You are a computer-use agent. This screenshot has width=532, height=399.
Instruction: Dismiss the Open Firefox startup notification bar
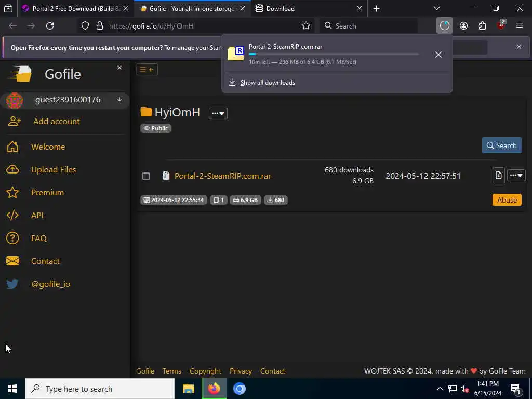[519, 47]
